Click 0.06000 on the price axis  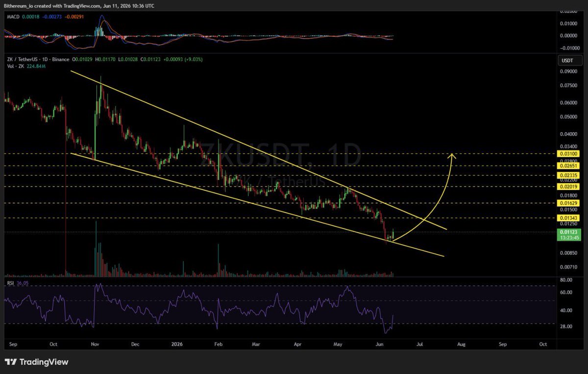568,103
